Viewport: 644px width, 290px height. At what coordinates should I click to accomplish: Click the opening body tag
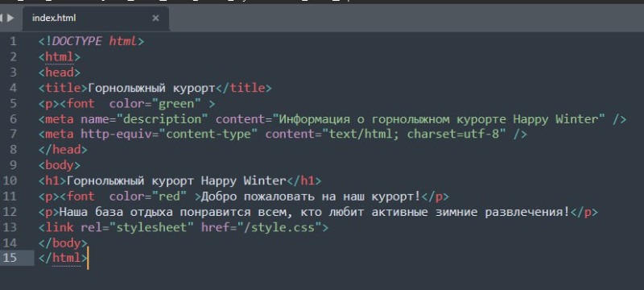tap(60, 165)
